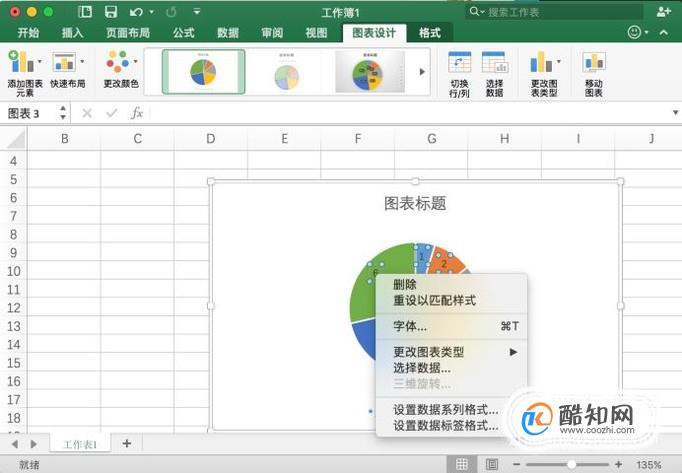Select row 10 header
This screenshot has height=473, width=682.
pos(13,271)
